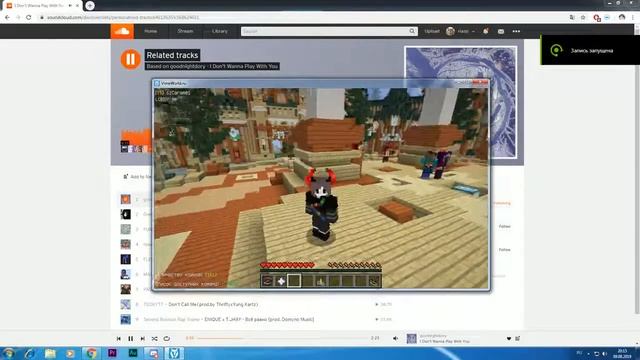640x360 pixels.
Task: Open the now-playing title I Don't Wanna Play With You
Action: tap(444, 341)
